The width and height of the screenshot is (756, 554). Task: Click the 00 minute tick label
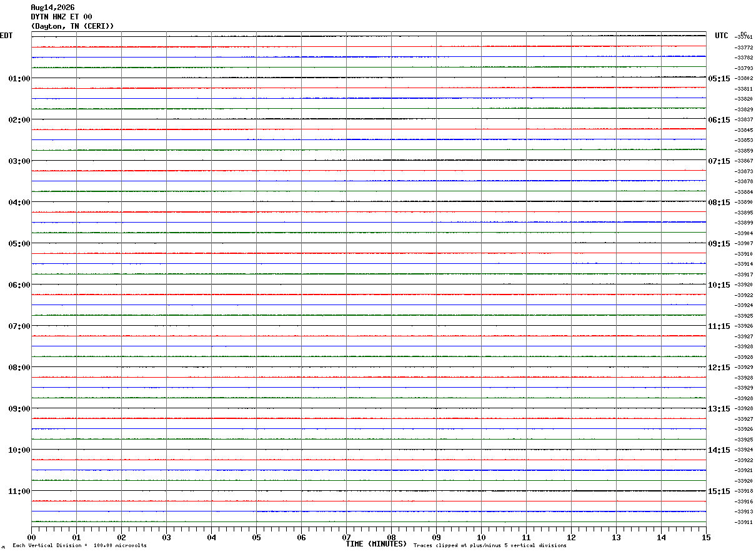(32, 537)
